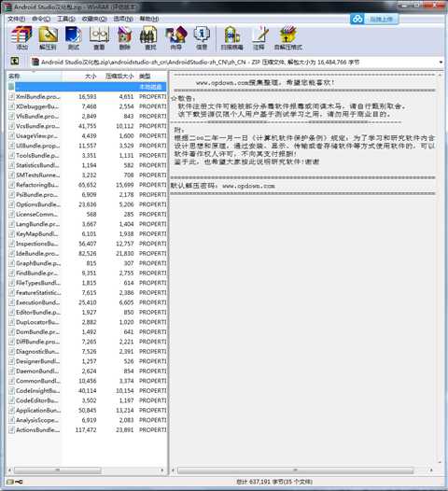The height and width of the screenshot is (491, 448).
Task: Open the Favorites (收藏夹) menu
Action: (94, 19)
